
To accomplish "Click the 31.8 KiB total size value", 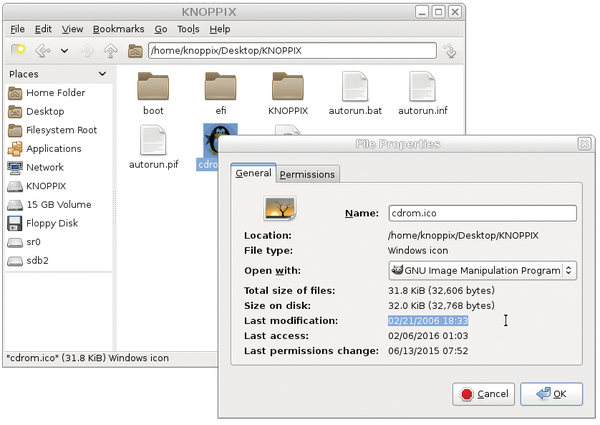I will 441,291.
